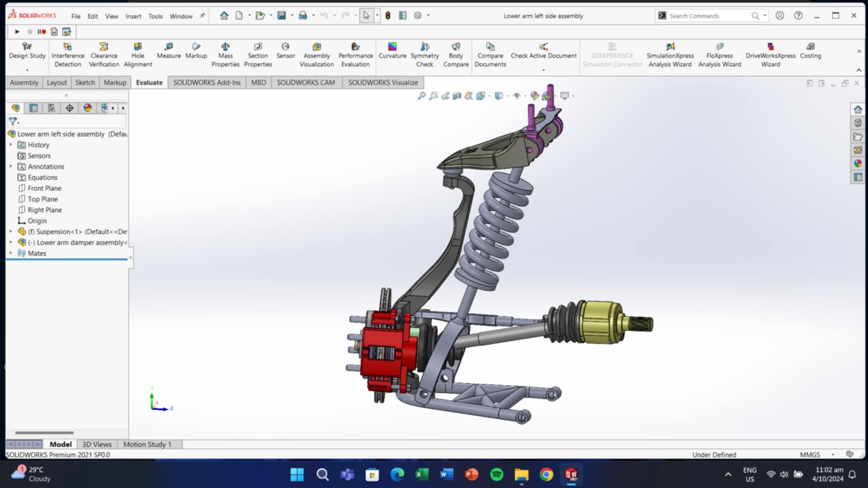Open DriveWorksXpress Wizard

pos(770,55)
